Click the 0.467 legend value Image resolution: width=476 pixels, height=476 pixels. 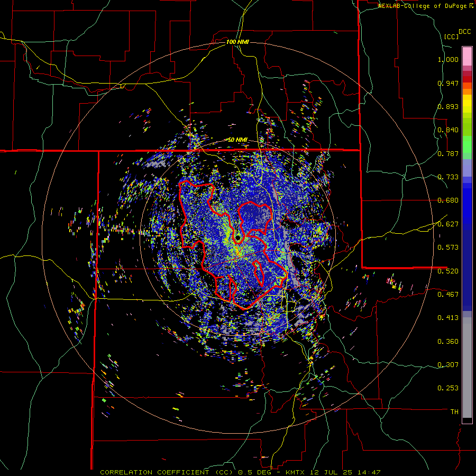[x=448, y=295]
